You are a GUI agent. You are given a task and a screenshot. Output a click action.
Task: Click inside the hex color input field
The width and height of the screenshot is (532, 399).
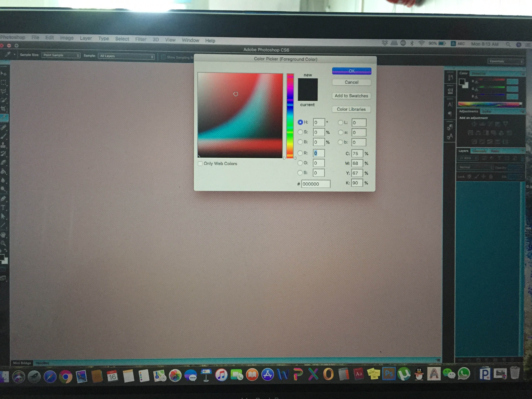tap(316, 184)
